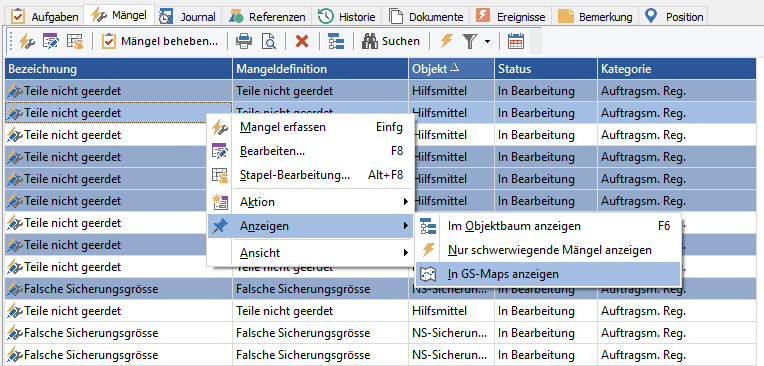Click the Status column header
This screenshot has width=764, height=366.
546,69
